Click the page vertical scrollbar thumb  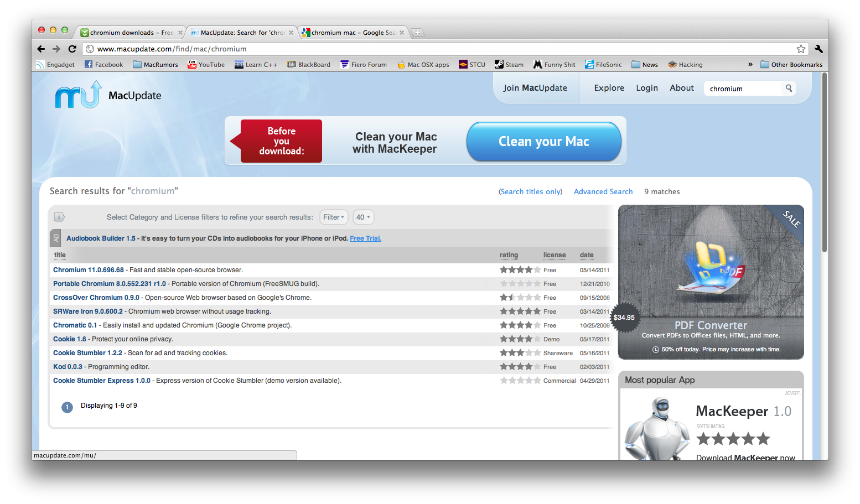click(x=825, y=163)
